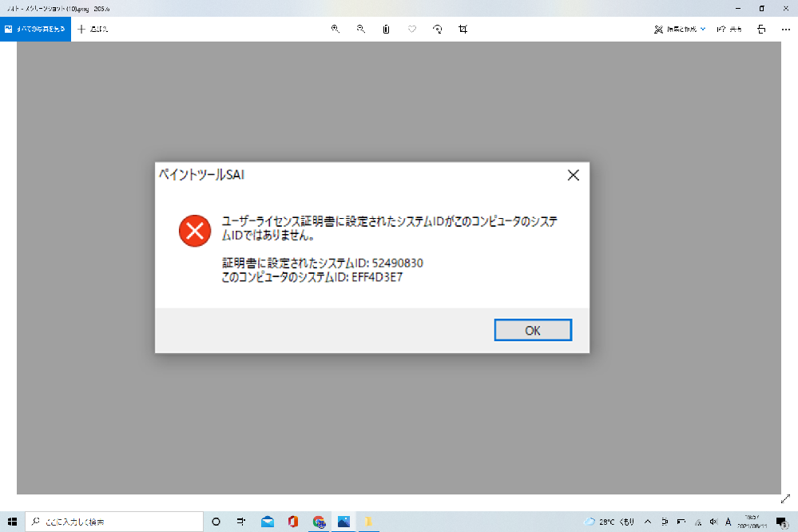Open the notification action center
The height and width of the screenshot is (532, 798).
pyautogui.click(x=782, y=522)
